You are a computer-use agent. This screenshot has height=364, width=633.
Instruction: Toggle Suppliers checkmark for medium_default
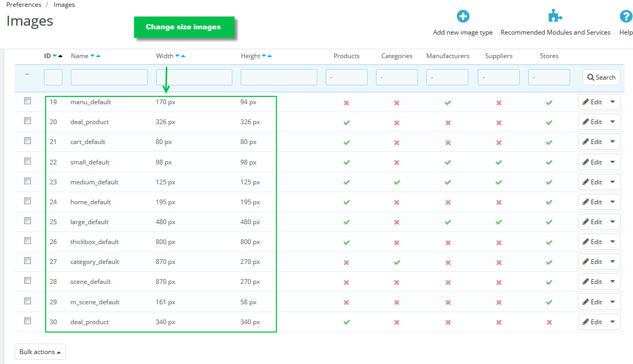click(x=499, y=182)
